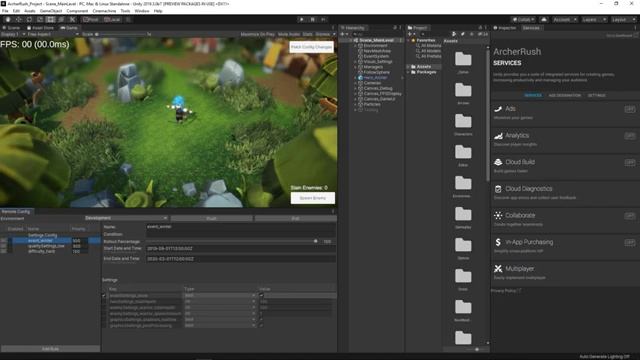Toggle the Stats overlay in Game view
The width and height of the screenshot is (640, 360).
tap(307, 34)
